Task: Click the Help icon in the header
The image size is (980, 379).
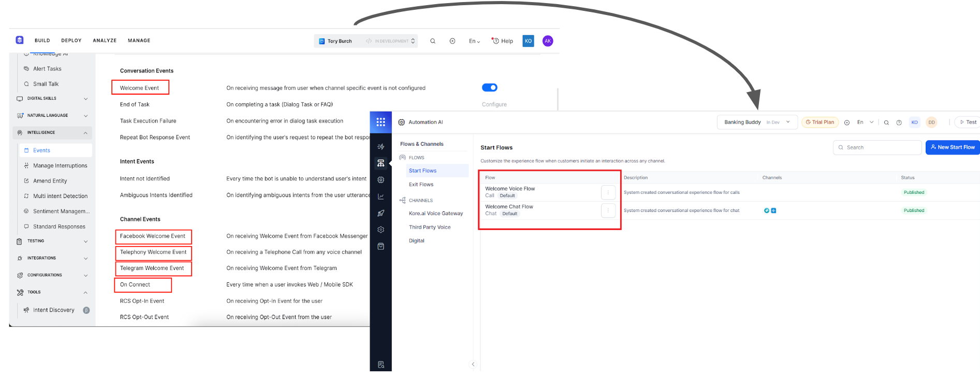Action: (x=502, y=41)
